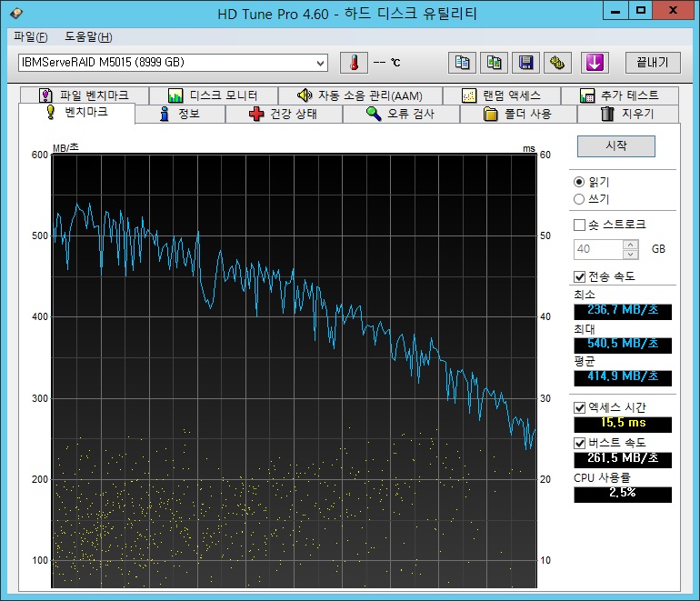Increase short stroke GB with up arrow

[630, 245]
